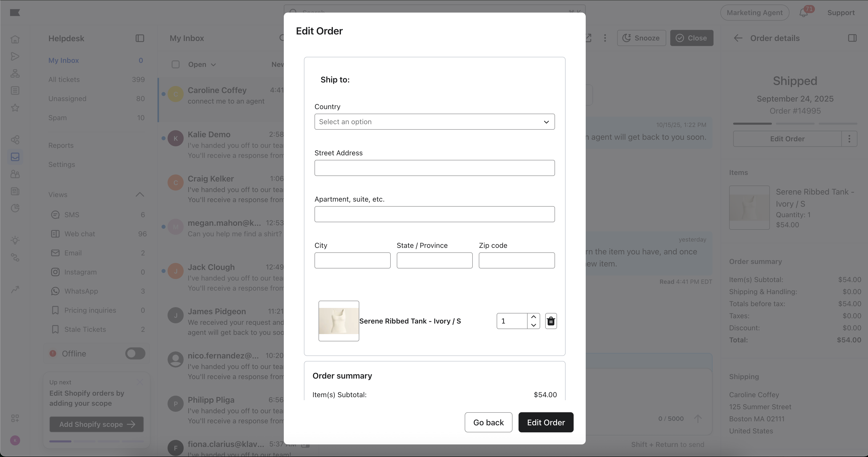Open the Home icon in left rail
This screenshot has width=868, height=457.
(15, 39)
